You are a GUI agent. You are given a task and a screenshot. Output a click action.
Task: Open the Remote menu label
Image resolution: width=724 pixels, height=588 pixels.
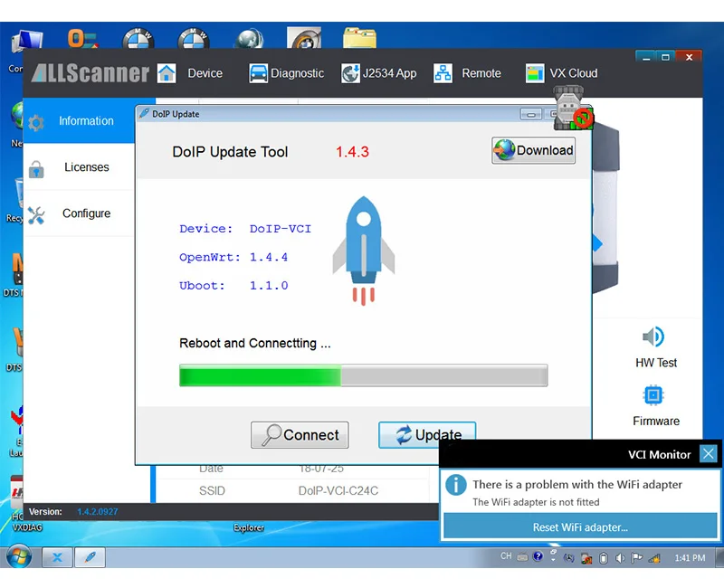[481, 73]
